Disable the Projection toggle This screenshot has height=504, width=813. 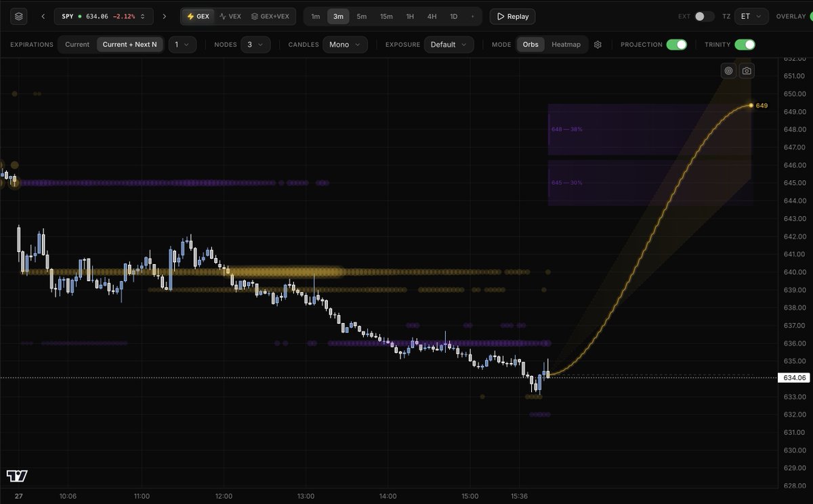[x=676, y=45]
